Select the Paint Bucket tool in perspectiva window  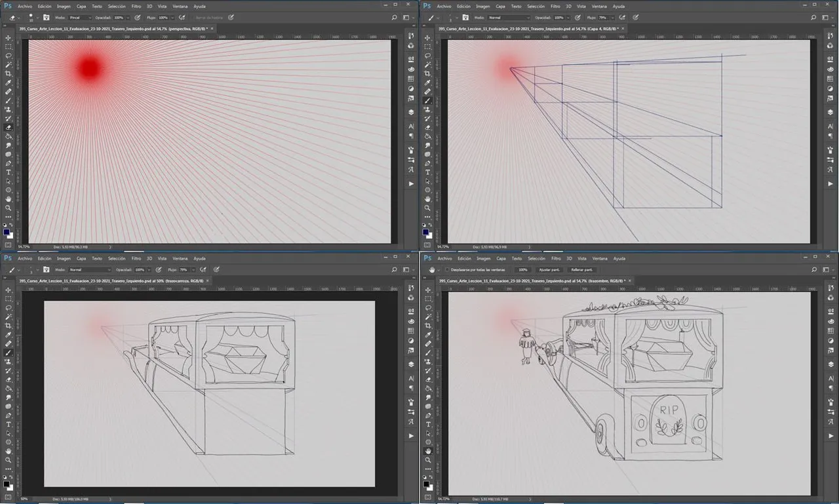pyautogui.click(x=9, y=136)
